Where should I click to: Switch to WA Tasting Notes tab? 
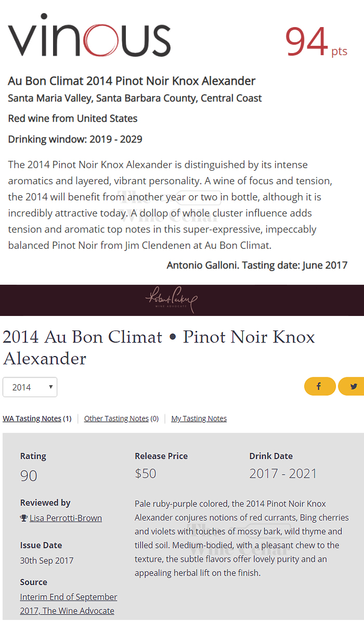37,418
